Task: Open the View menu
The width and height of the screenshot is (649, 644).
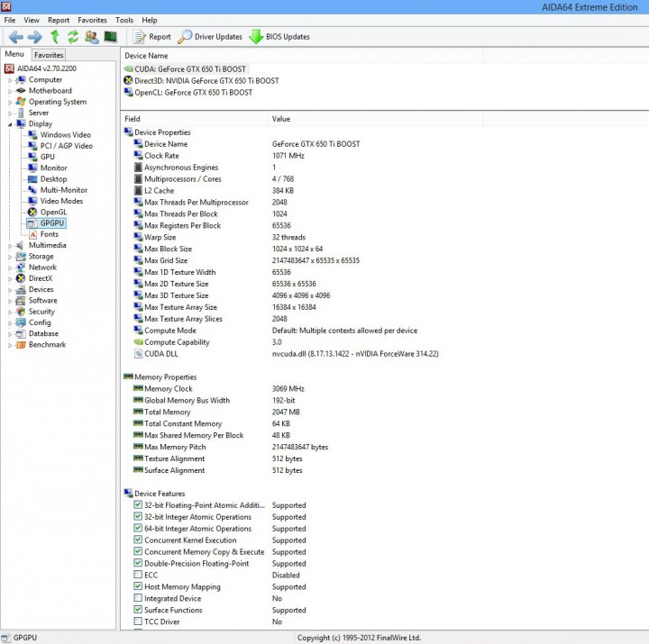Action: click(32, 21)
